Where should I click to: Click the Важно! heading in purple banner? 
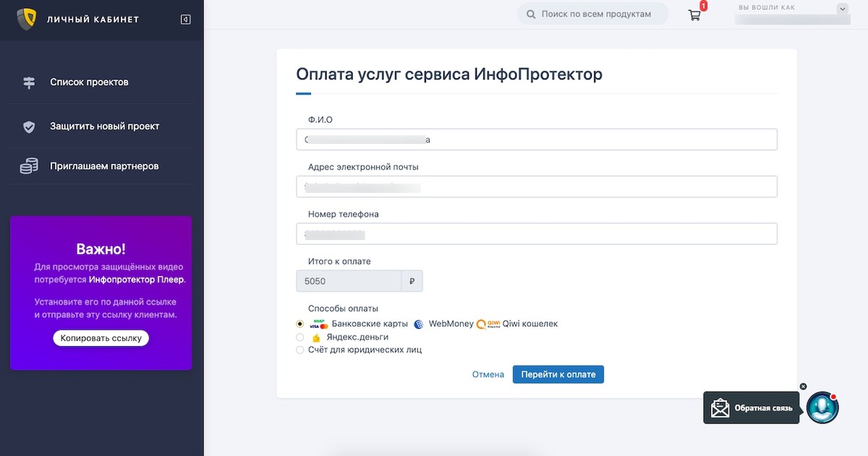click(x=101, y=249)
